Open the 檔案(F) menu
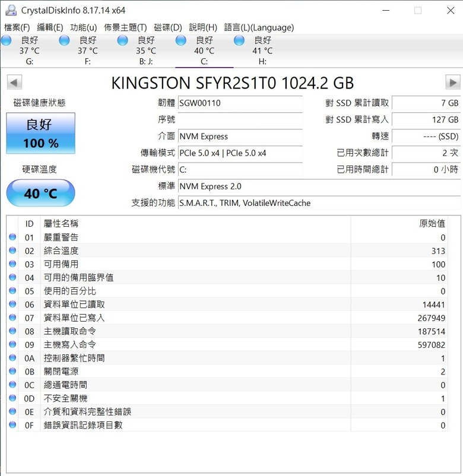This screenshot has width=463, height=476. coord(17,28)
